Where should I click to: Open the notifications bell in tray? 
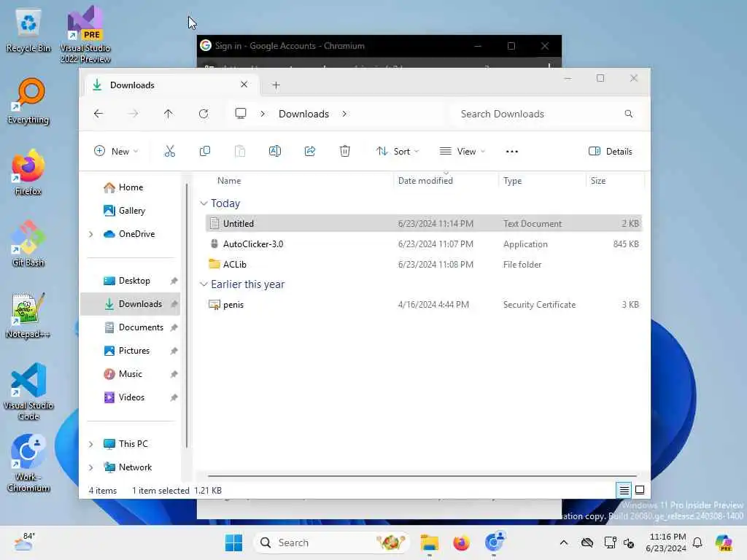coord(697,542)
